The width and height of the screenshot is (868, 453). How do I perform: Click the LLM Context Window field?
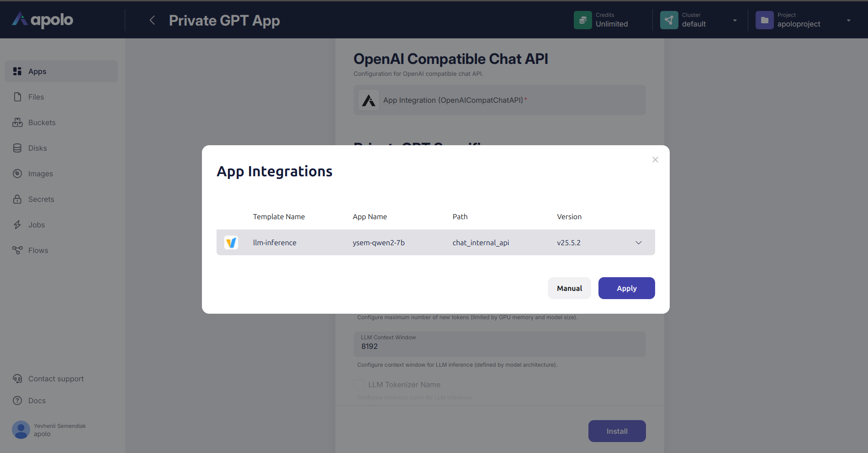click(499, 344)
